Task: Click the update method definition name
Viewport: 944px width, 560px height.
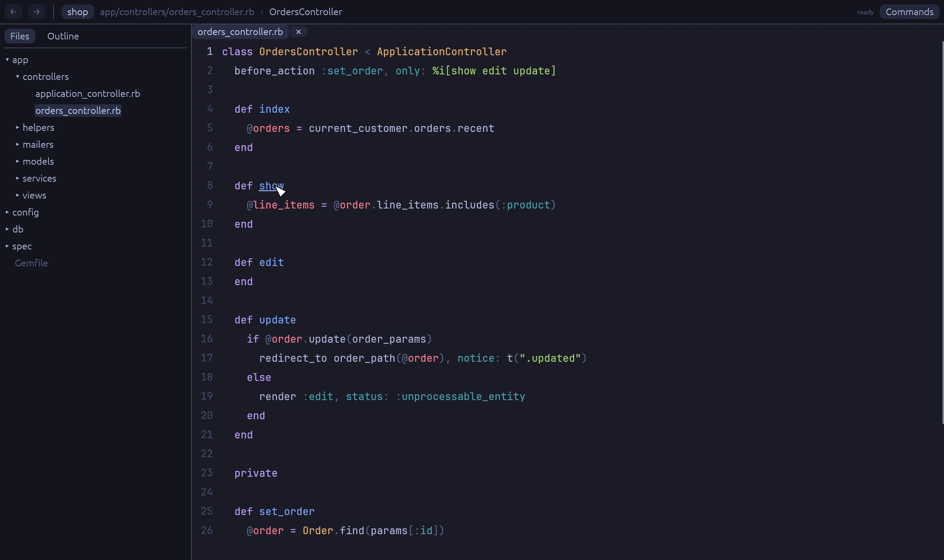Action: 278,320
